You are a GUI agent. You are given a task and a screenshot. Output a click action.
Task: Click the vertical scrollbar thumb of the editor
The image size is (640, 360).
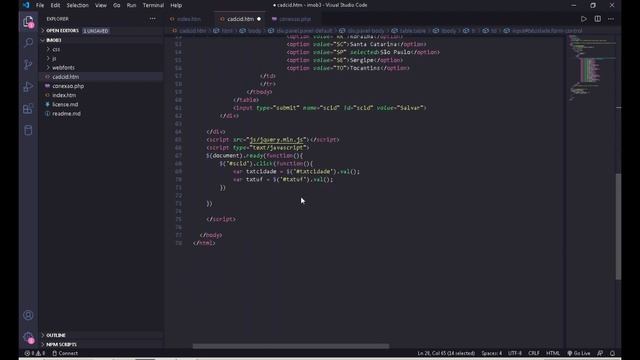618,227
